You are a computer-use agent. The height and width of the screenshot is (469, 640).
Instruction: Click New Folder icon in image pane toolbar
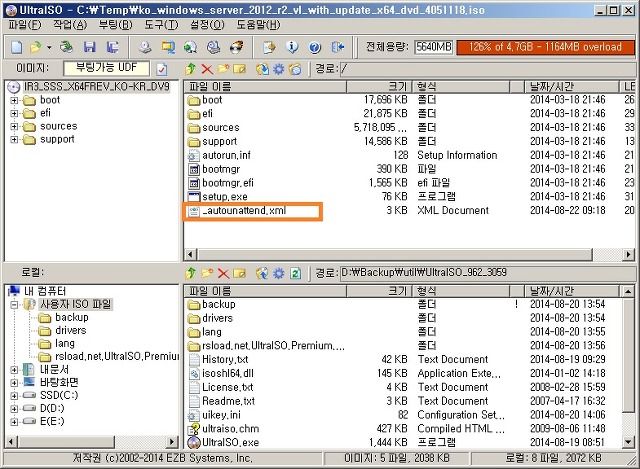(223, 69)
